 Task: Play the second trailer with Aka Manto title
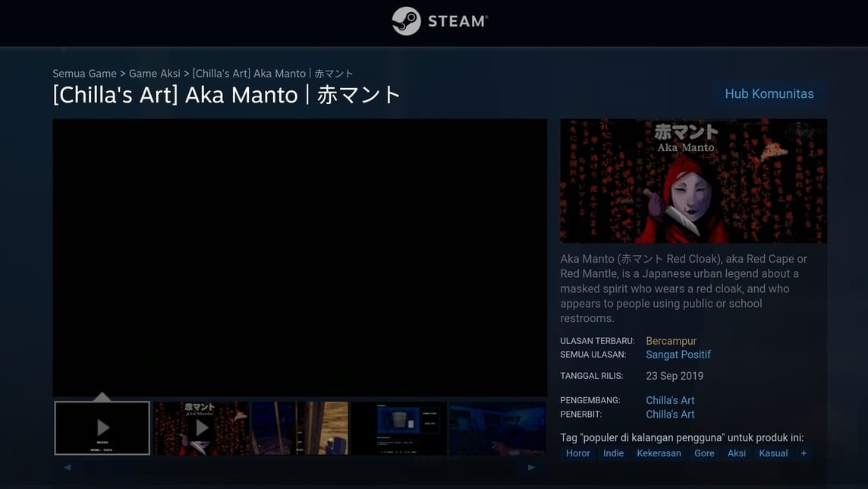201,428
